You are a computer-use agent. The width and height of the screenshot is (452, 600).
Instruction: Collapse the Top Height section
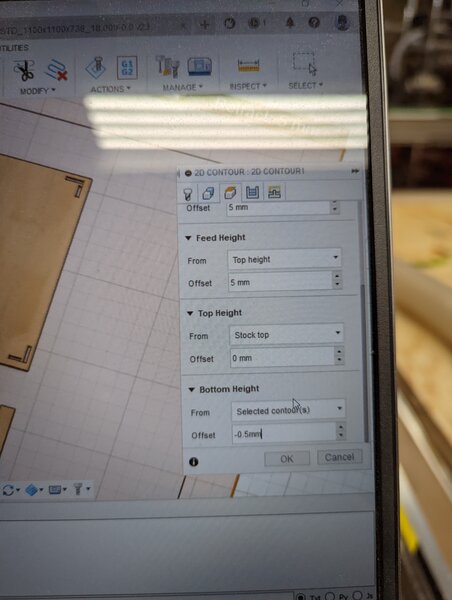click(190, 313)
